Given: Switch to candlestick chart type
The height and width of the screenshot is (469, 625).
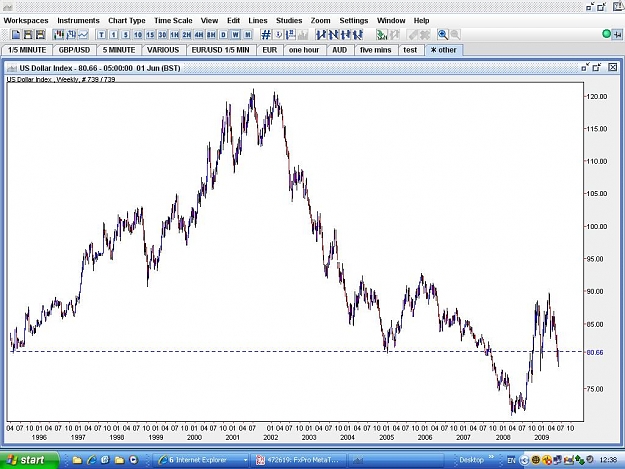Looking at the screenshot, I should coord(59,35).
